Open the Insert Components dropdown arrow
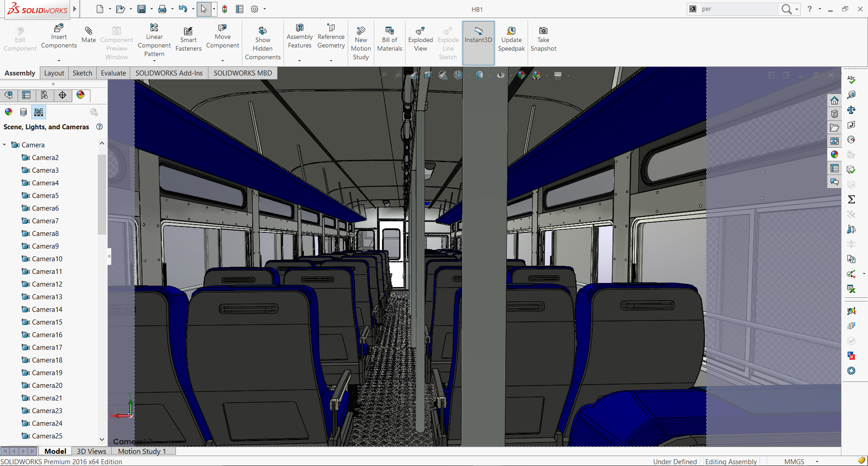 point(59,61)
